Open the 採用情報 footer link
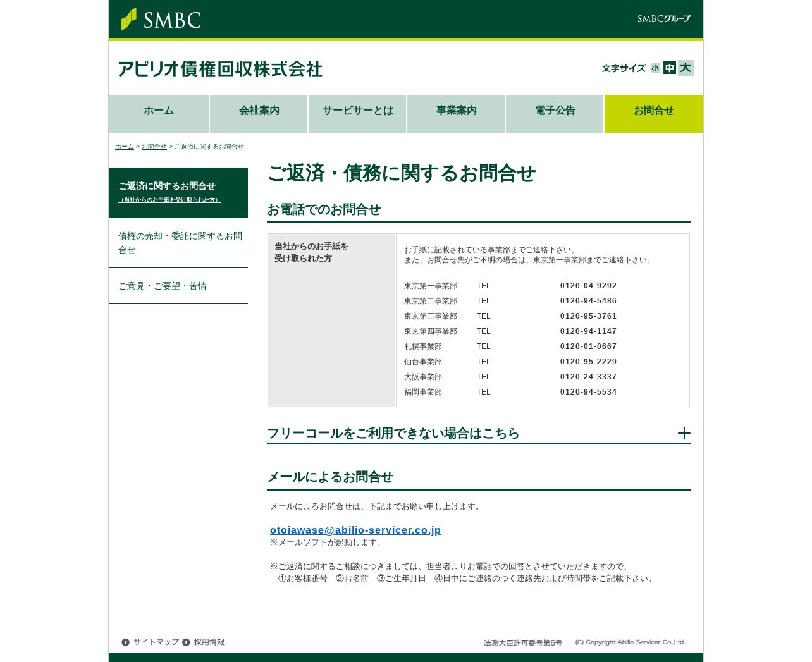This screenshot has height=662, width=812. (209, 642)
